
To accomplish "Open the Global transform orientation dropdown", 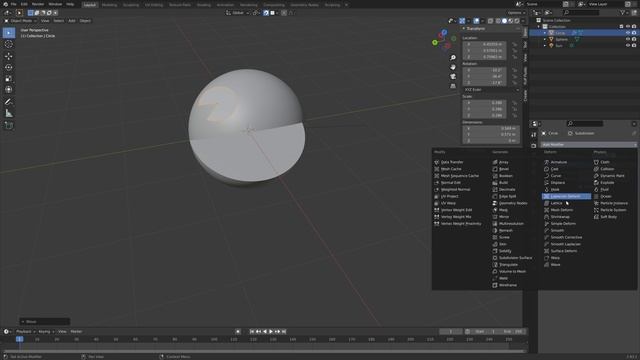I will (x=238, y=13).
